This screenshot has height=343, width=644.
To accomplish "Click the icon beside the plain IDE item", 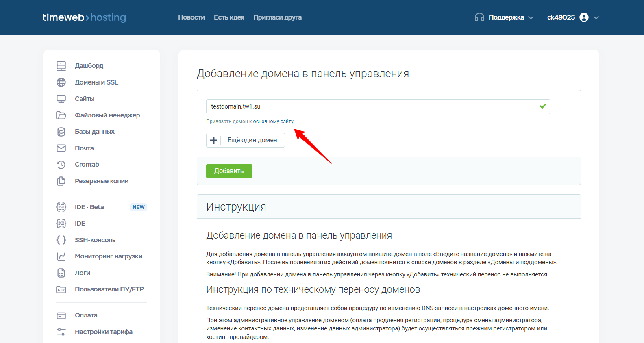I will click(x=61, y=224).
